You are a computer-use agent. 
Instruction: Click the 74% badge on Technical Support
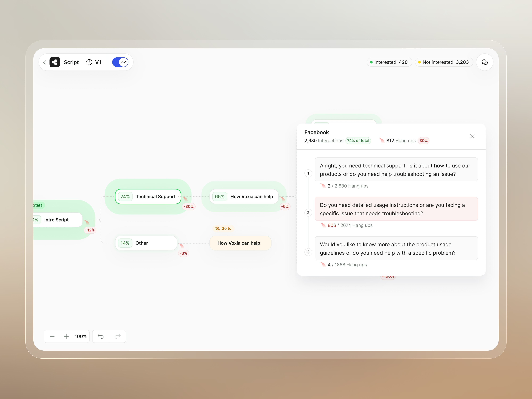tap(125, 196)
